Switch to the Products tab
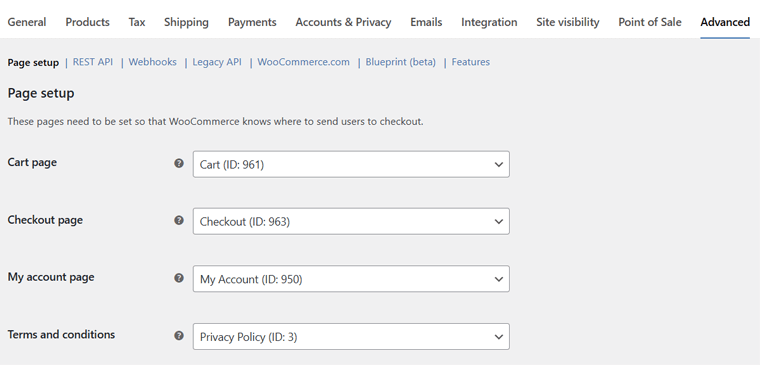 coord(88,22)
